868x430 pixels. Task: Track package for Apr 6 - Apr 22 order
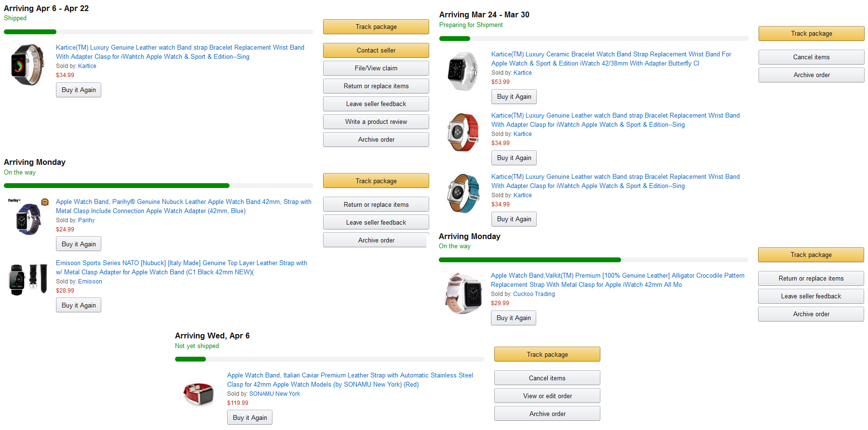pyautogui.click(x=376, y=27)
